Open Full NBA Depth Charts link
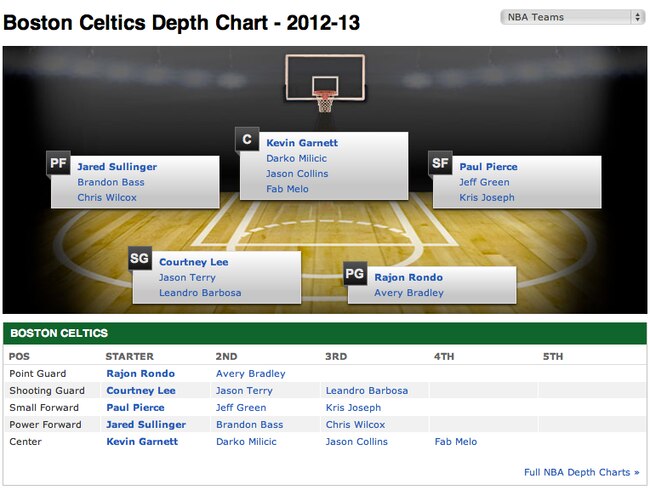Image resolution: width=650 pixels, height=490 pixels. point(582,472)
